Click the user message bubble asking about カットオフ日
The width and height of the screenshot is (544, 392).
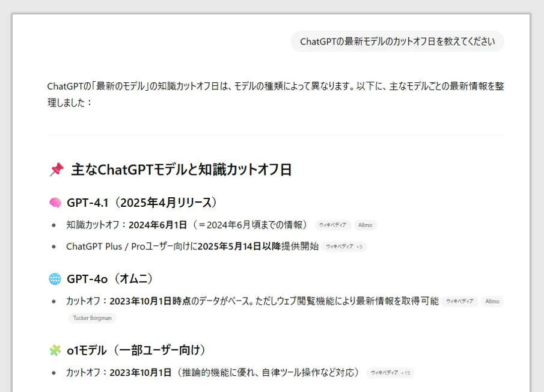click(x=397, y=41)
